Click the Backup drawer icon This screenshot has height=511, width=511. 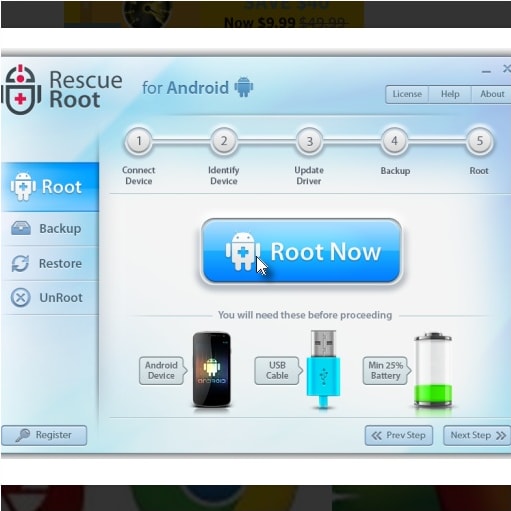[21, 228]
